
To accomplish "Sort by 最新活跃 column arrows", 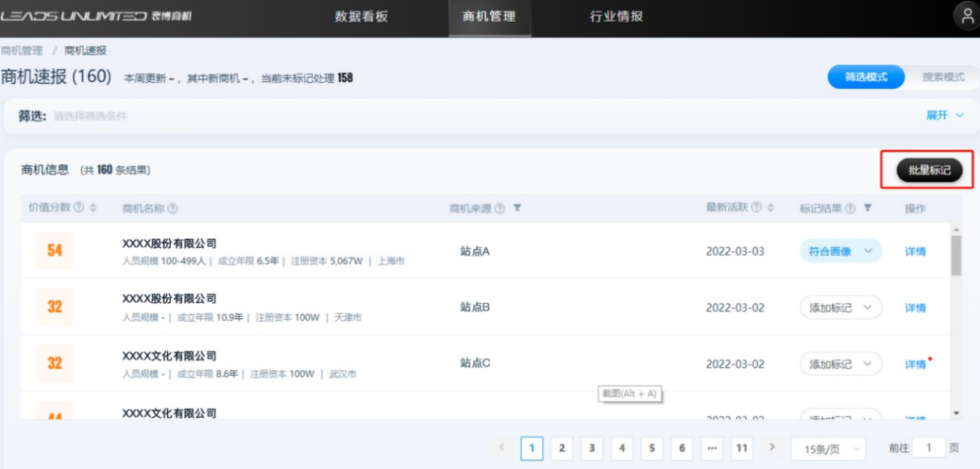I will point(769,208).
